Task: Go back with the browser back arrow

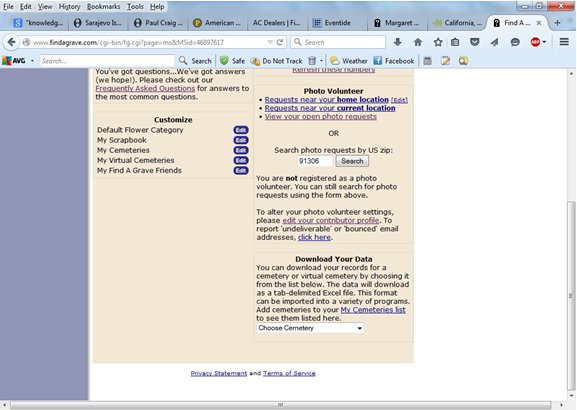Action: [x=11, y=42]
